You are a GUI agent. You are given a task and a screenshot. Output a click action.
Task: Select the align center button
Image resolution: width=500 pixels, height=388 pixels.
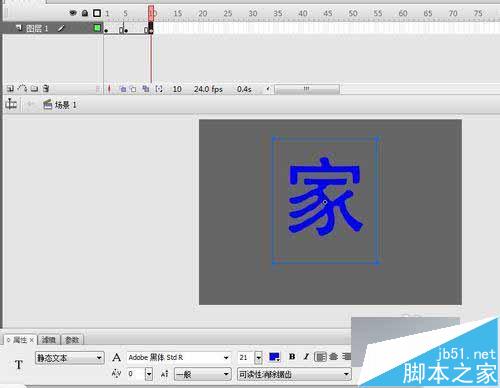point(334,357)
